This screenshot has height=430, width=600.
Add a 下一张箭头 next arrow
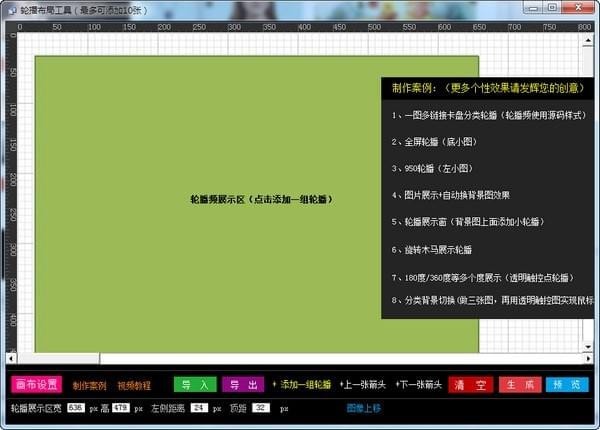[419, 384]
